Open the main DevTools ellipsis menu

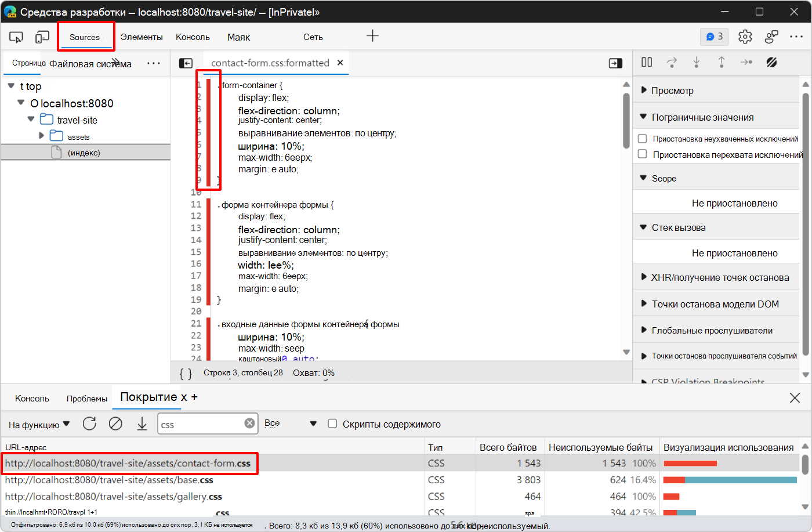tap(796, 37)
